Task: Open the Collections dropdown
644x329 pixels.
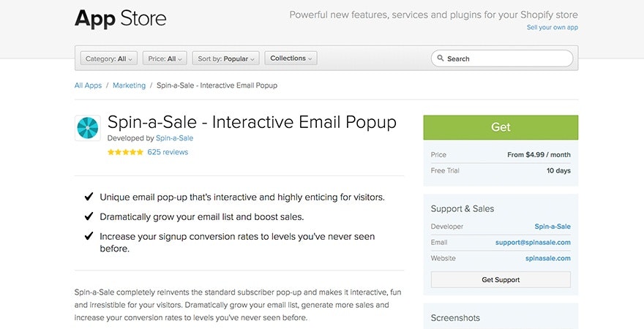Action: 291,58
